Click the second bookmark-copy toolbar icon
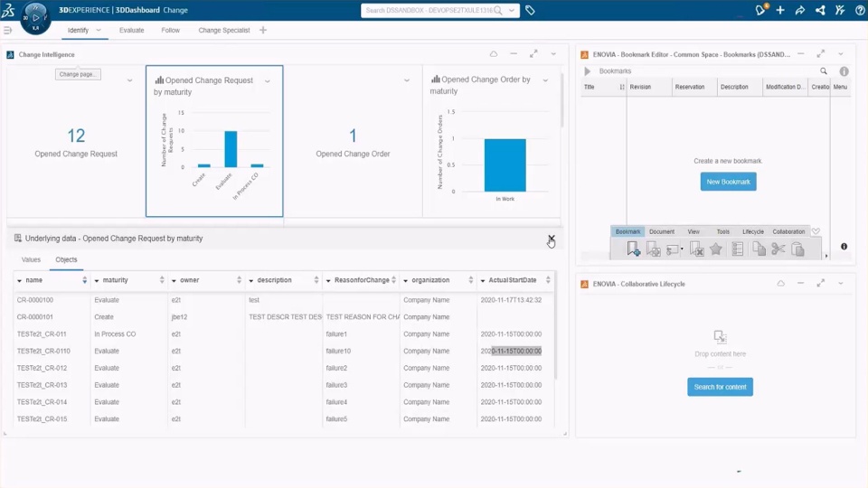Viewport: 868px width, 488px height. pos(653,249)
